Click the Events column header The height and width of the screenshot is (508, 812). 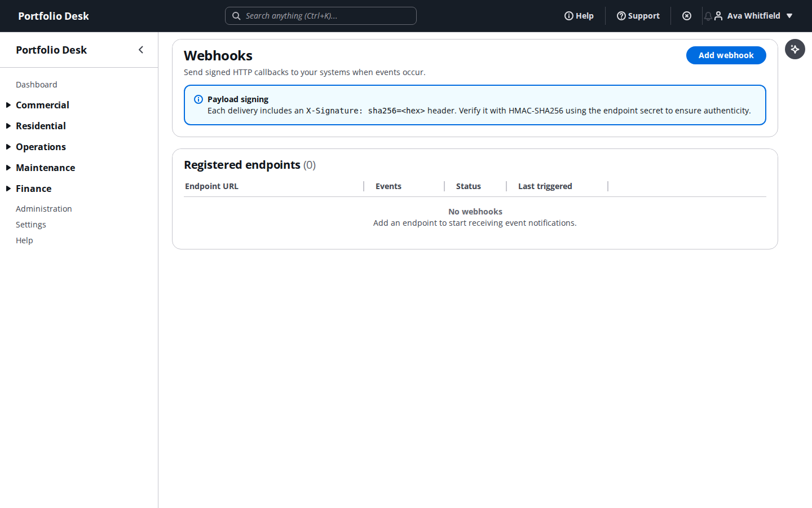(x=389, y=186)
